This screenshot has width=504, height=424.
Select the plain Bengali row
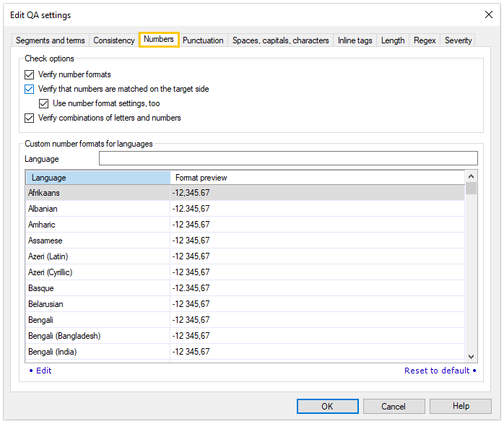coord(245,320)
